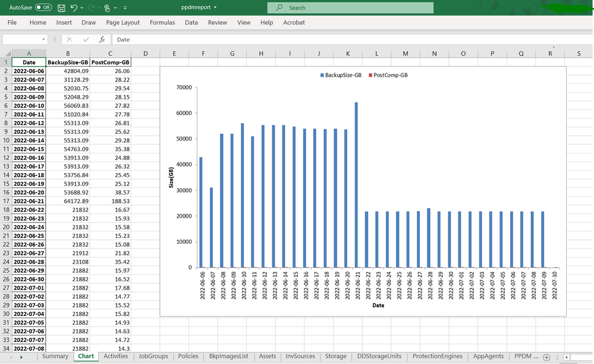Open the ppdmreport file name dropdown
Screen dimensions: 594x364
[215, 7]
